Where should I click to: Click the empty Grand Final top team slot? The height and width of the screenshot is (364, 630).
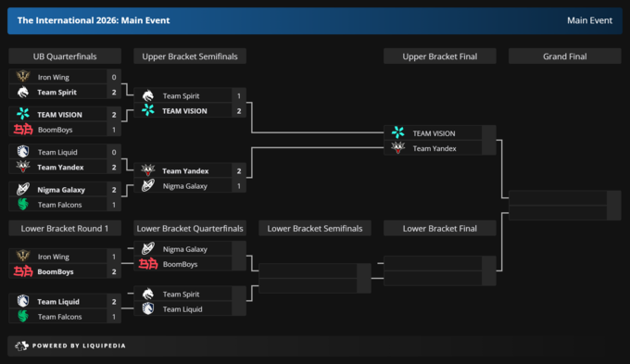point(558,197)
